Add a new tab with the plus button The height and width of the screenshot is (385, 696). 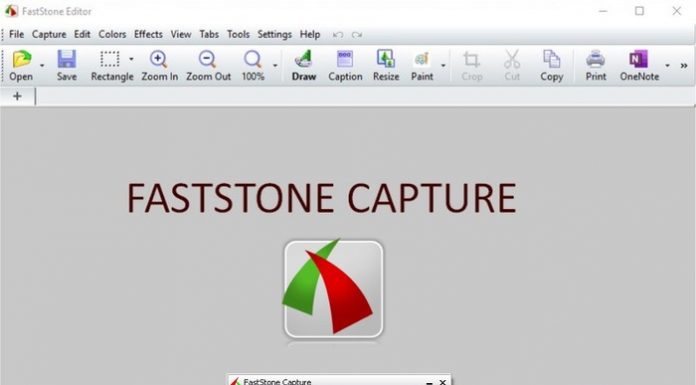pyautogui.click(x=17, y=96)
